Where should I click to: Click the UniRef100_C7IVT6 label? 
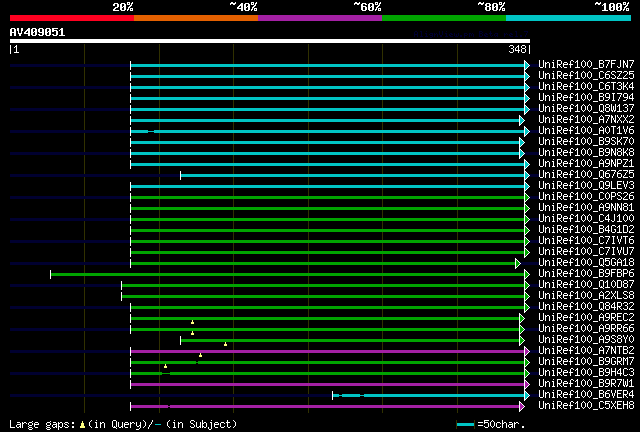coord(586,241)
